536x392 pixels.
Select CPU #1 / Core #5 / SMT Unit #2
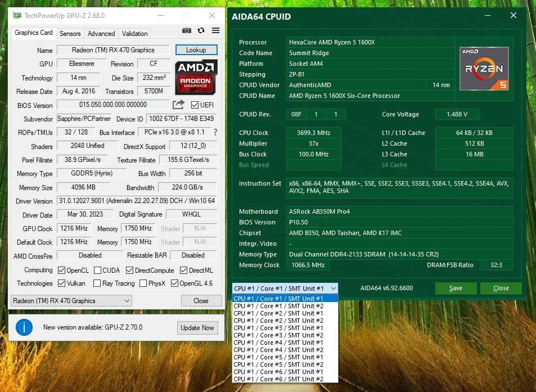pyautogui.click(x=285, y=364)
